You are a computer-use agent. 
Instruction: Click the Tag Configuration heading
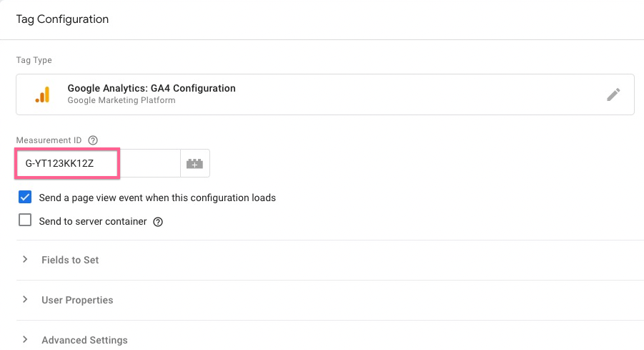(62, 19)
